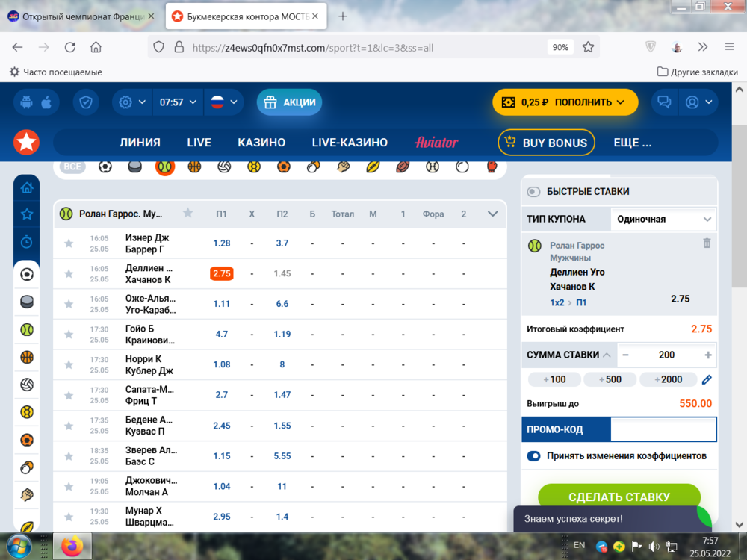Toggle favorite star for Оже-Алья match

pyautogui.click(x=69, y=305)
